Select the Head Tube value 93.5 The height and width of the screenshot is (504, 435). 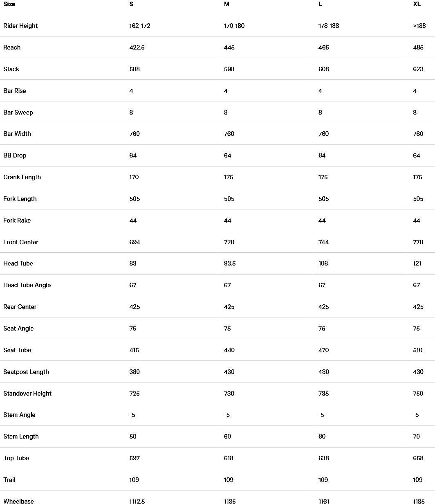(x=230, y=263)
